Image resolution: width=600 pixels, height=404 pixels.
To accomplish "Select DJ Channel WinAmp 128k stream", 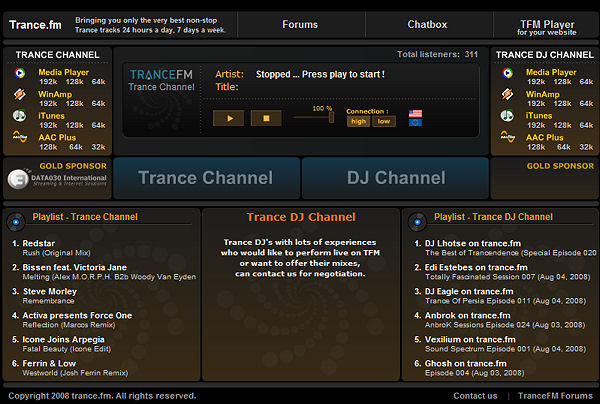I will tap(562, 104).
